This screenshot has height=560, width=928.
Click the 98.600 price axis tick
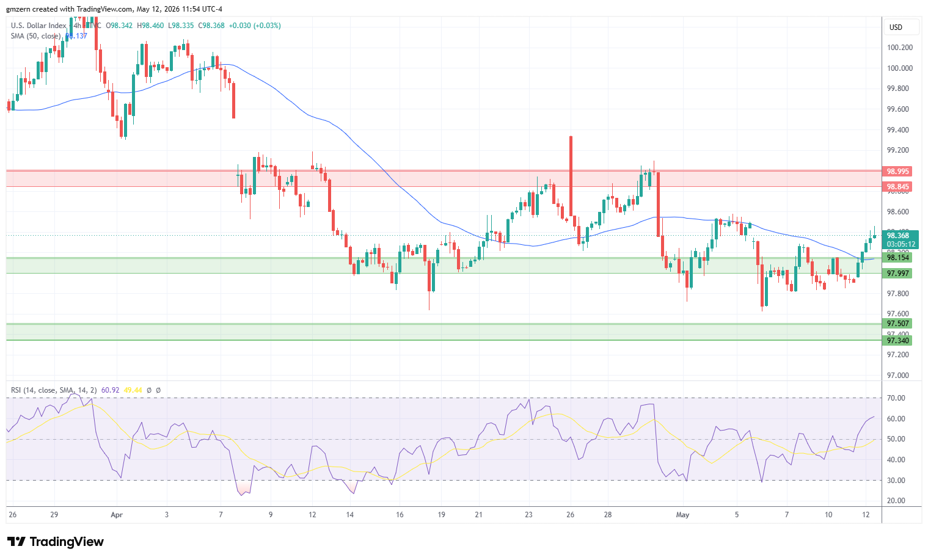pyautogui.click(x=898, y=212)
